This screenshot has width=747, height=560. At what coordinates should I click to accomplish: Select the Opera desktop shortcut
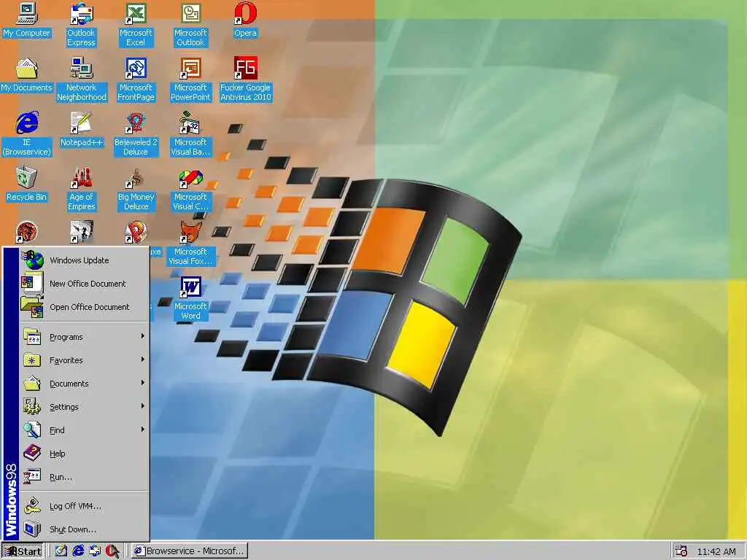(245, 20)
